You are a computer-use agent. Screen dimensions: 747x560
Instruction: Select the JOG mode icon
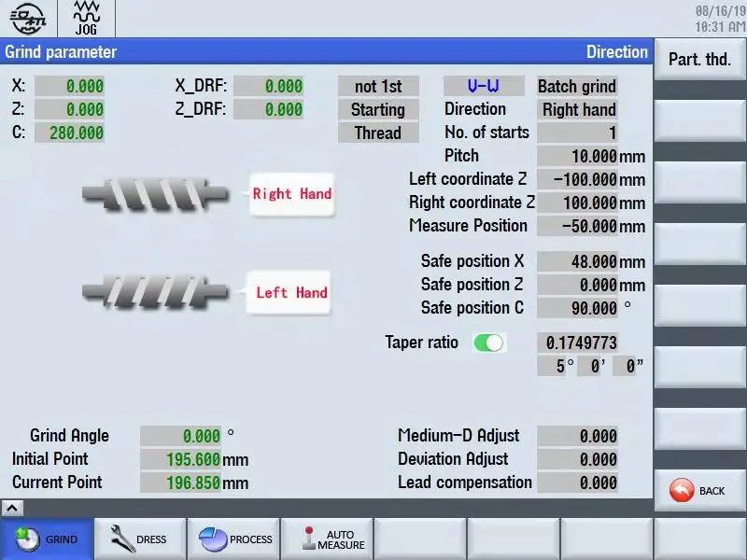(x=86, y=18)
